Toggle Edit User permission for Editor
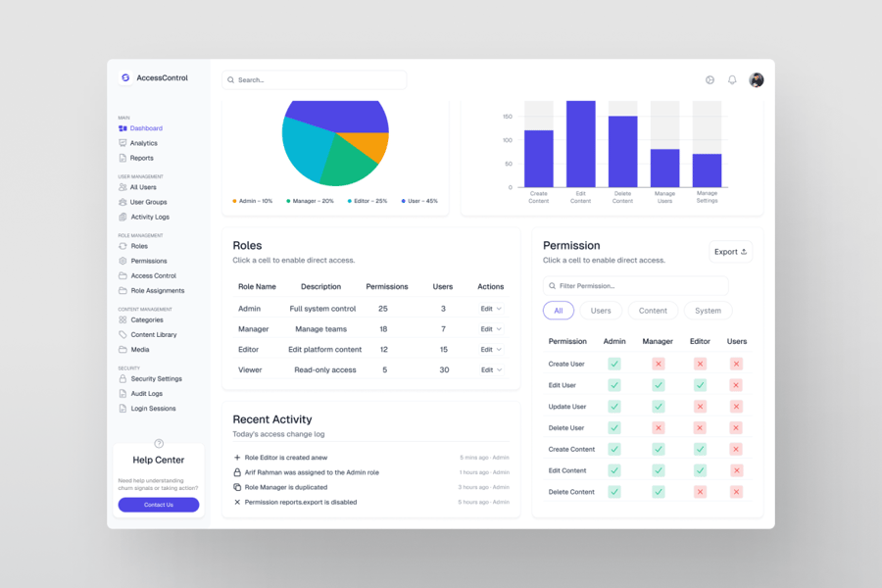 (700, 385)
